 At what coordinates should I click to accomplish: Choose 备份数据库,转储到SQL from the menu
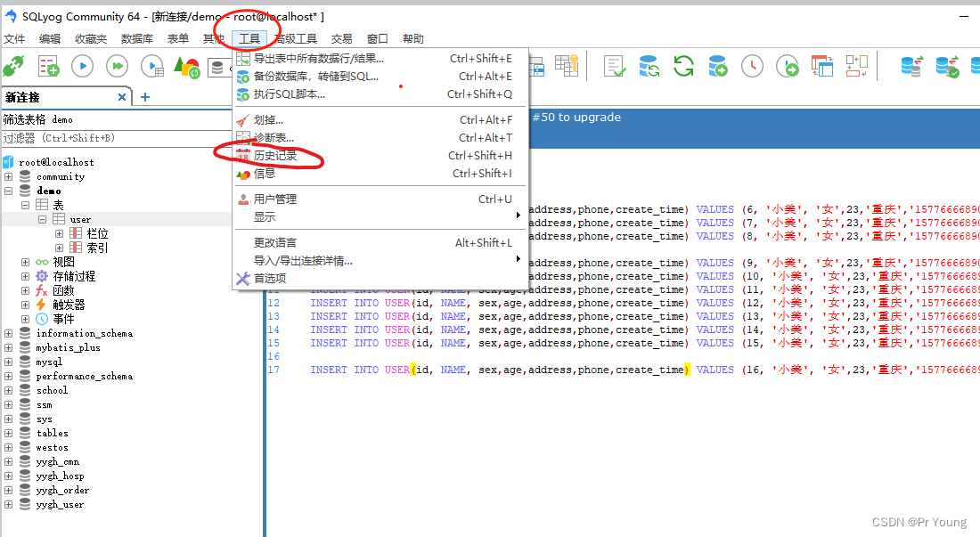(380, 77)
